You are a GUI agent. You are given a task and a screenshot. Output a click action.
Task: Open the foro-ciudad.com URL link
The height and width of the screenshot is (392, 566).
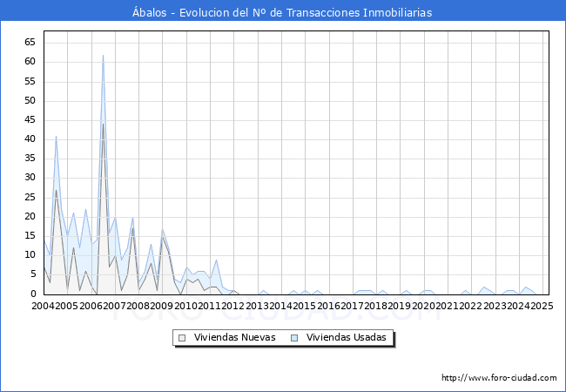[499, 378]
